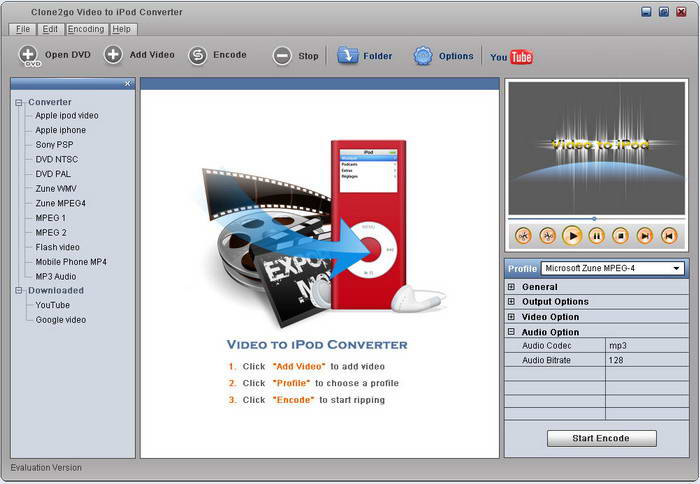Pause the preview video
The width and height of the screenshot is (700, 484).
click(x=596, y=235)
